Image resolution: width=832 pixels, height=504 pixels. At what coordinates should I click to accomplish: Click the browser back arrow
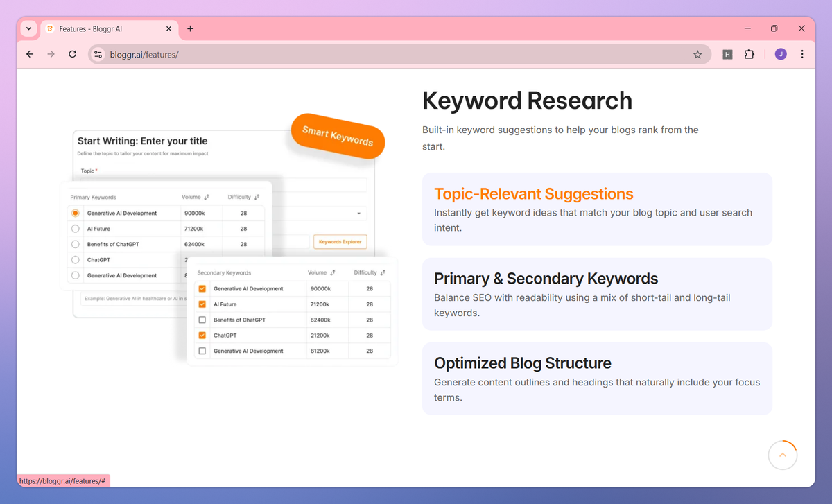point(29,53)
